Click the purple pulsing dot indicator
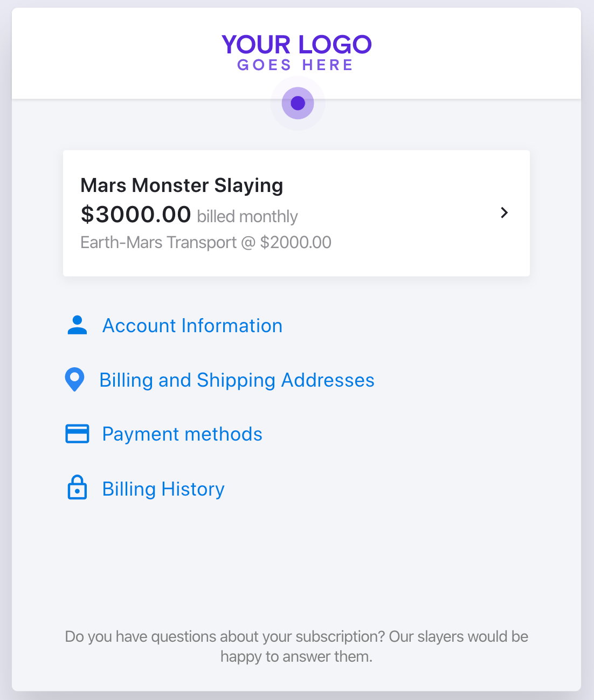This screenshot has height=700, width=594. pyautogui.click(x=298, y=103)
